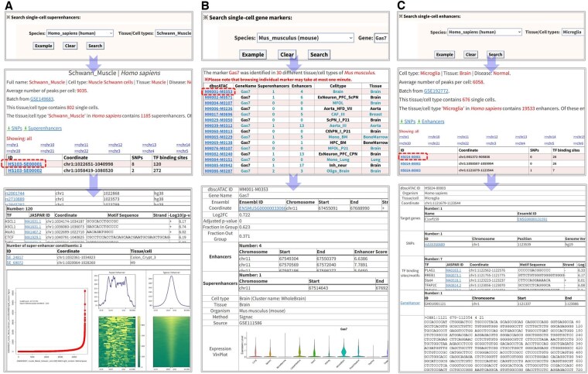Screen dimensions: 588x374
Task: Open the last marker row with Oligo_Brain
Action: pyautogui.click(x=218, y=171)
